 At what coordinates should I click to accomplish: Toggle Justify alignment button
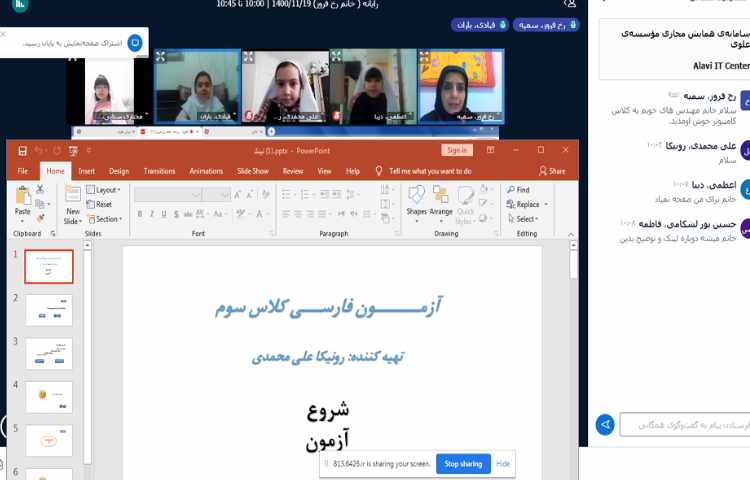click(323, 214)
